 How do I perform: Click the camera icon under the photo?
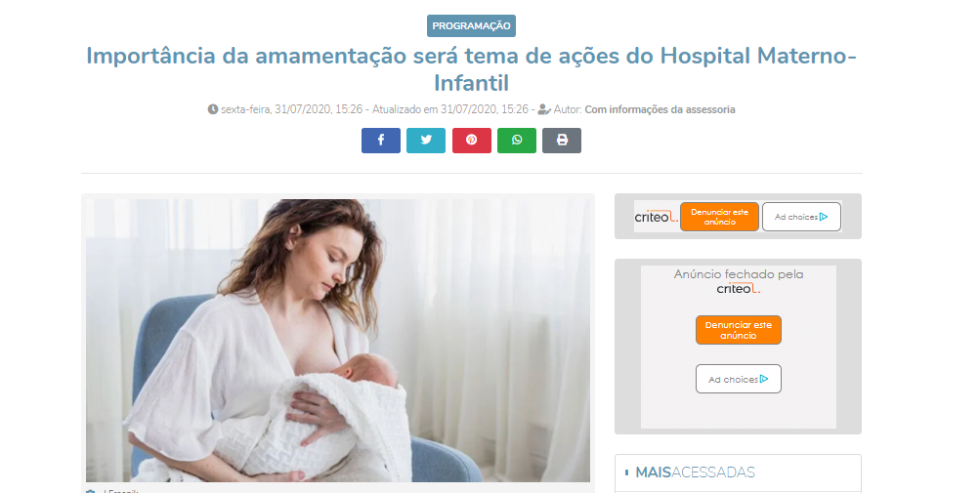point(91,491)
